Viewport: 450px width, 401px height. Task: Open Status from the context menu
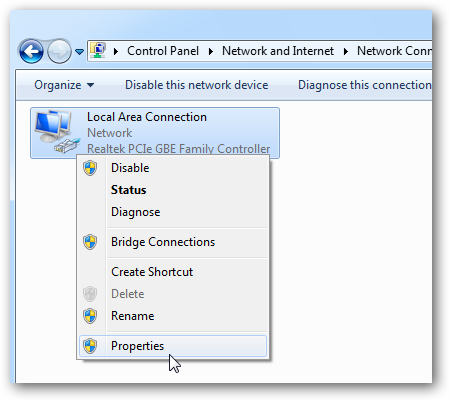click(x=173, y=190)
